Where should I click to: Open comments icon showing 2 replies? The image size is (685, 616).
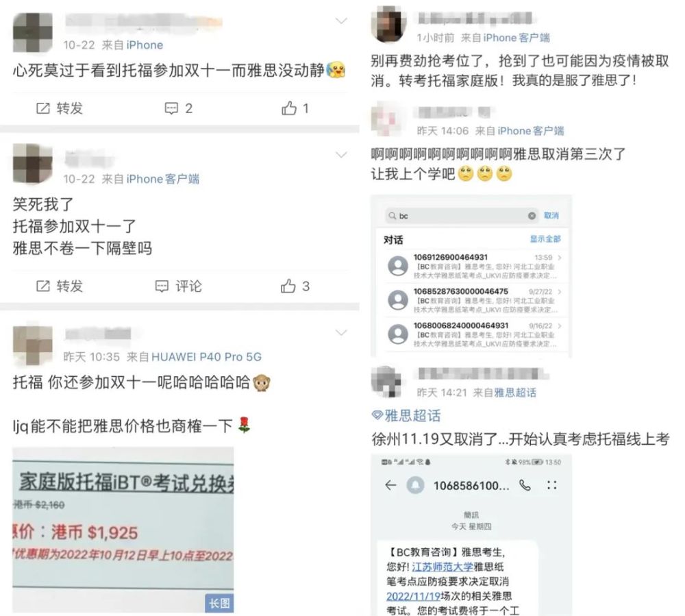pos(171,108)
